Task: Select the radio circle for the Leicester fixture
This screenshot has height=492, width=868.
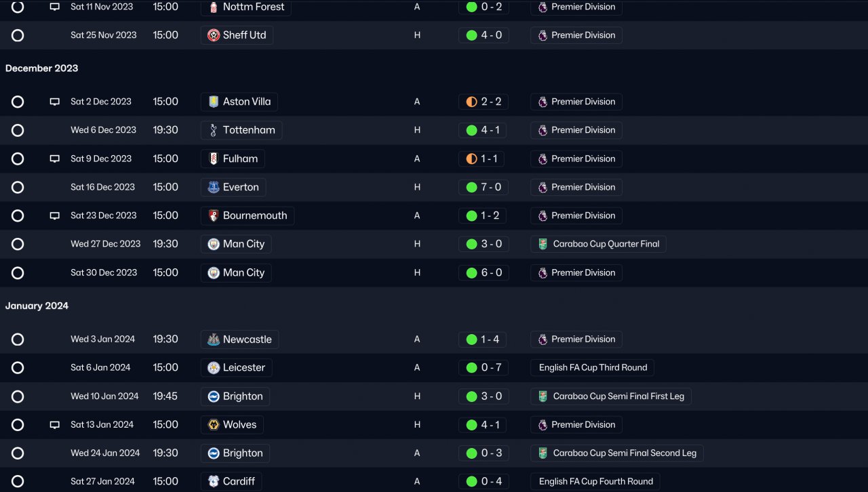Action: (18, 368)
